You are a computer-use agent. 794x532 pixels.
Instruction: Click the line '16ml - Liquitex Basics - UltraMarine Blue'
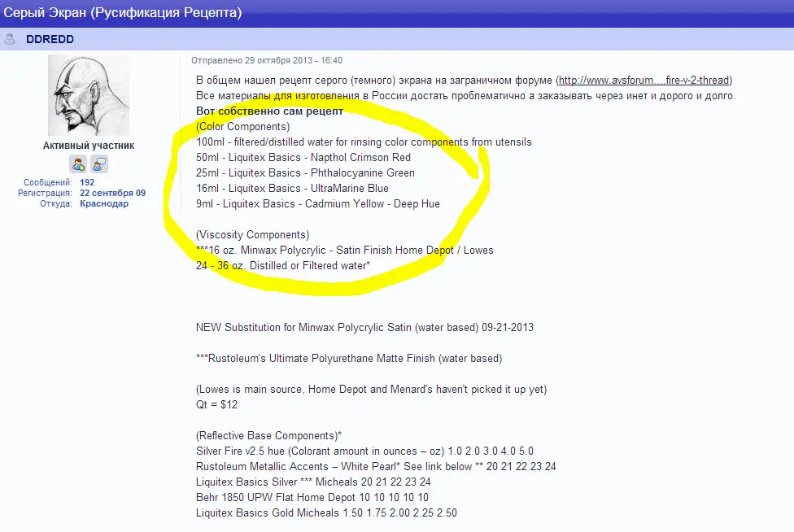pos(292,188)
